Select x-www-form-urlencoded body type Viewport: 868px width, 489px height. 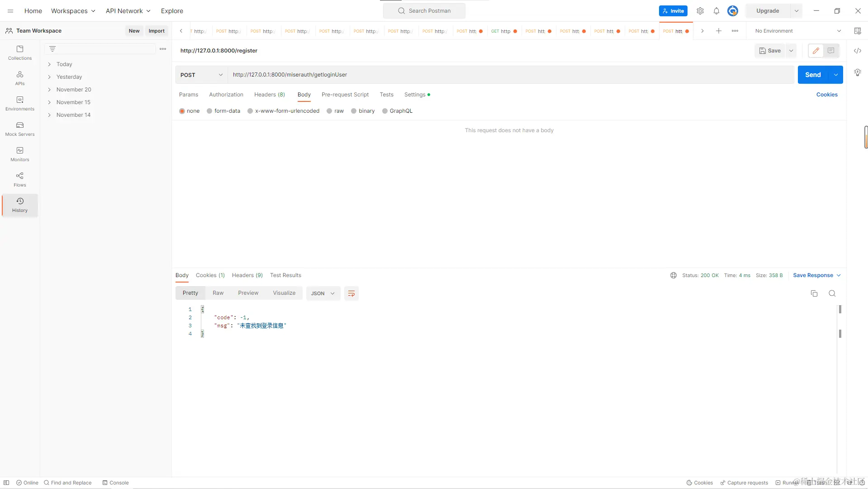[x=284, y=111]
